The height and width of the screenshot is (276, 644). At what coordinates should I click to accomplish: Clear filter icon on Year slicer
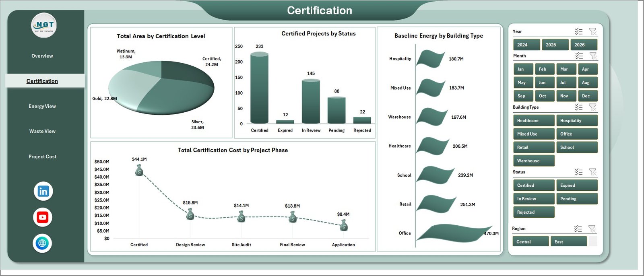[x=592, y=31]
